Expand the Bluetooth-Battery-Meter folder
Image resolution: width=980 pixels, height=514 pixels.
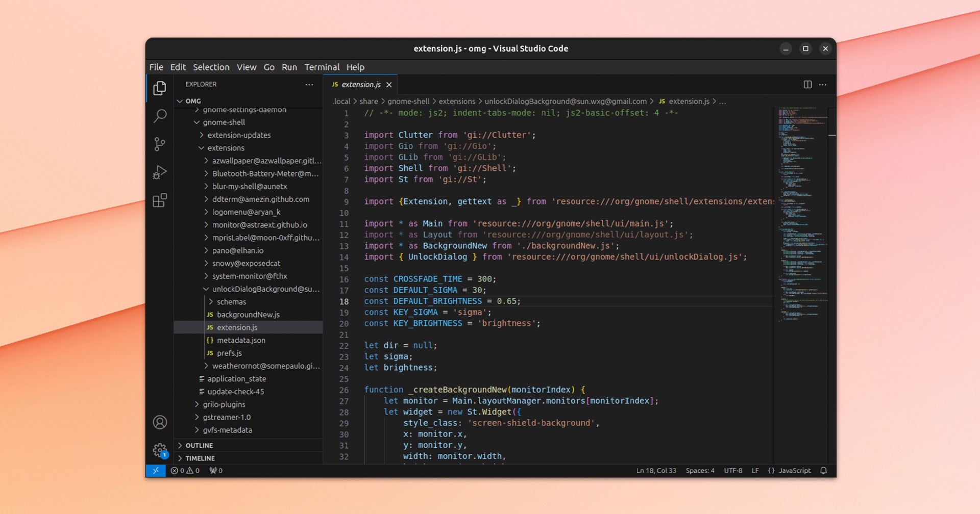click(248, 174)
